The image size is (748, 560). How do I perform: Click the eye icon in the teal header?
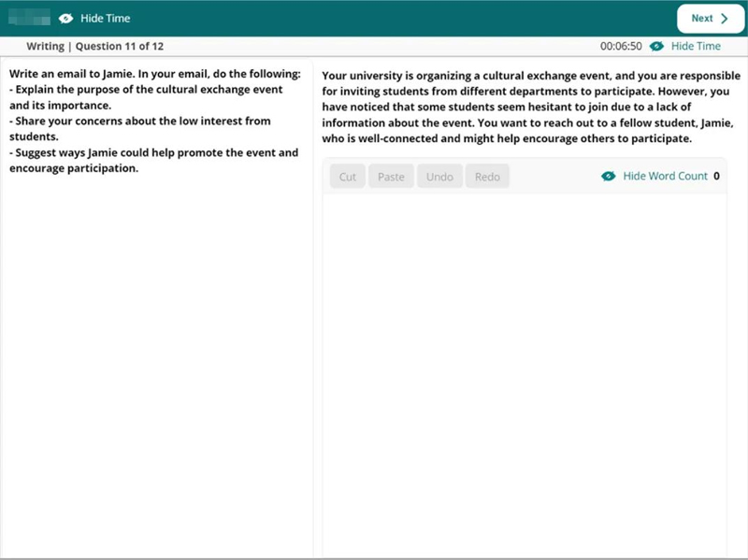tap(65, 19)
